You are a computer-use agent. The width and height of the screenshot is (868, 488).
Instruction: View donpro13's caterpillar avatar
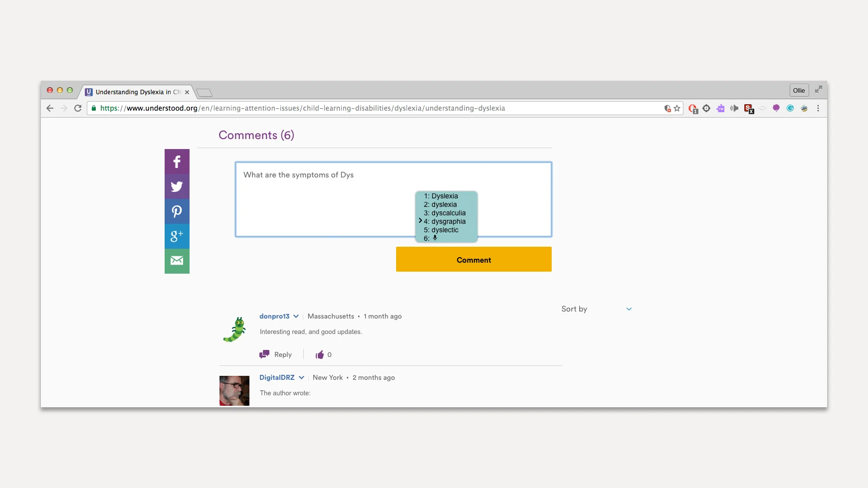234,329
